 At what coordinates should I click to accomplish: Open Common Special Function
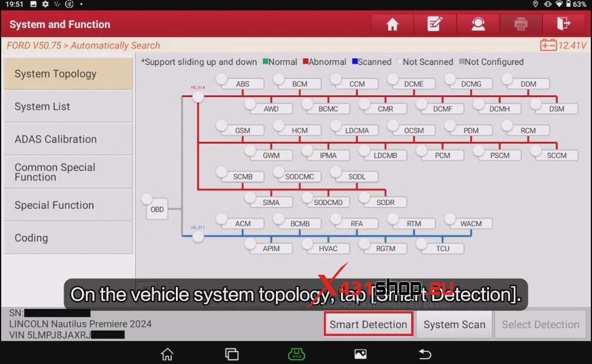[69, 172]
